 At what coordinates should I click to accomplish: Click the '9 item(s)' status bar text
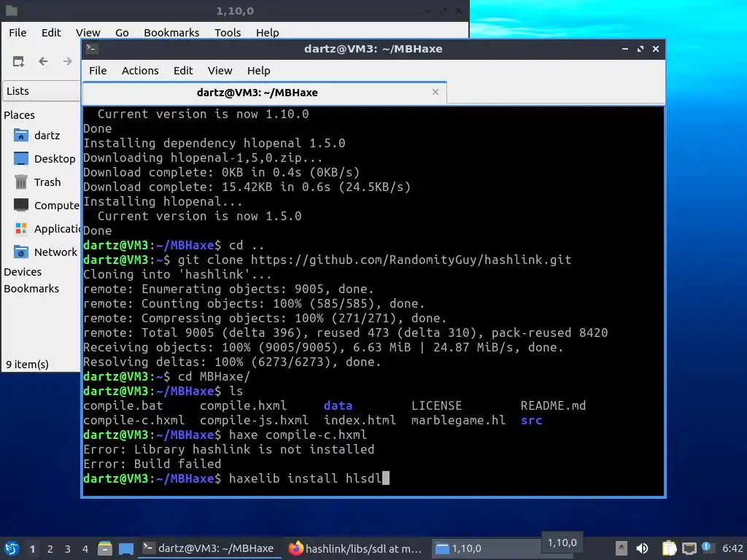[x=27, y=365]
